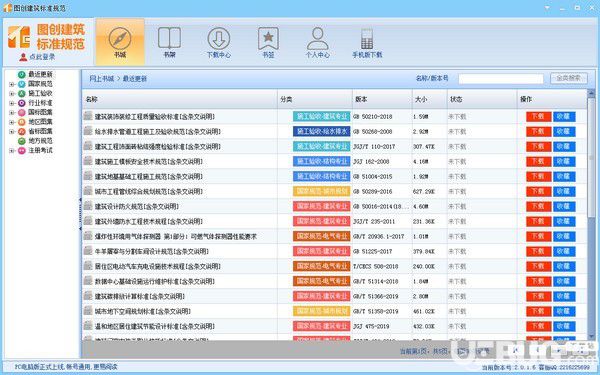Click the green 最近更新 tree icon

pos(22,74)
